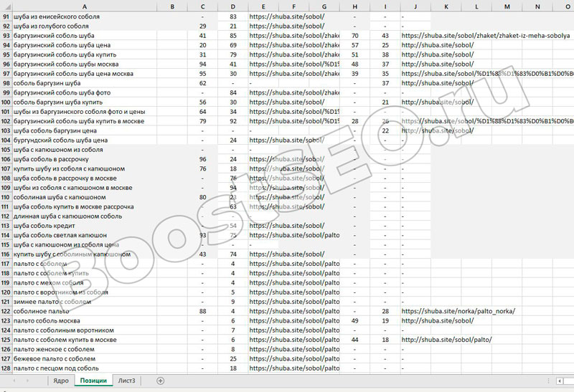Click cell 'пальто с песцом под соболь'
This screenshot has width=574, height=392.
pos(85,368)
